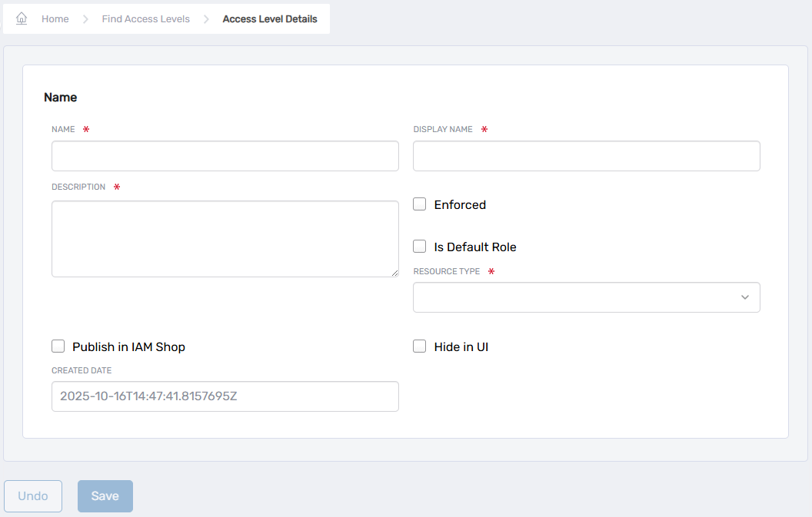This screenshot has height=517, width=812.
Task: Go to the Home breadcrumb link
Action: pyautogui.click(x=55, y=19)
